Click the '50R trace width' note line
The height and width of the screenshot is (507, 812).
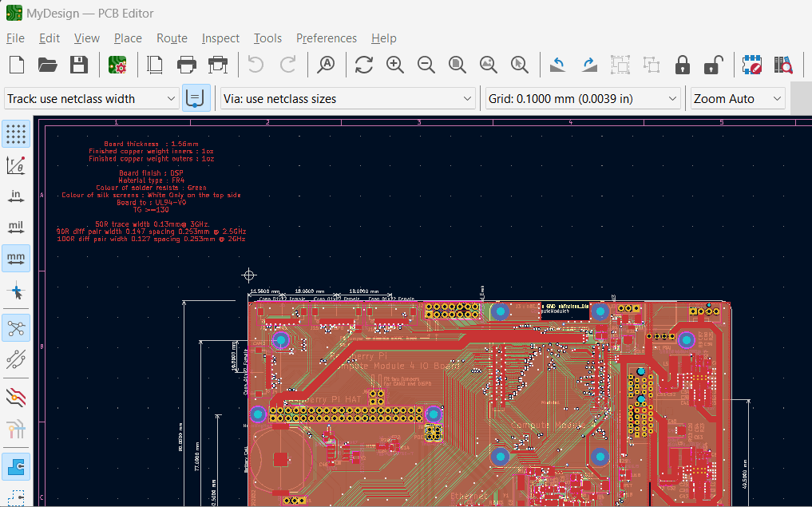click(152, 224)
